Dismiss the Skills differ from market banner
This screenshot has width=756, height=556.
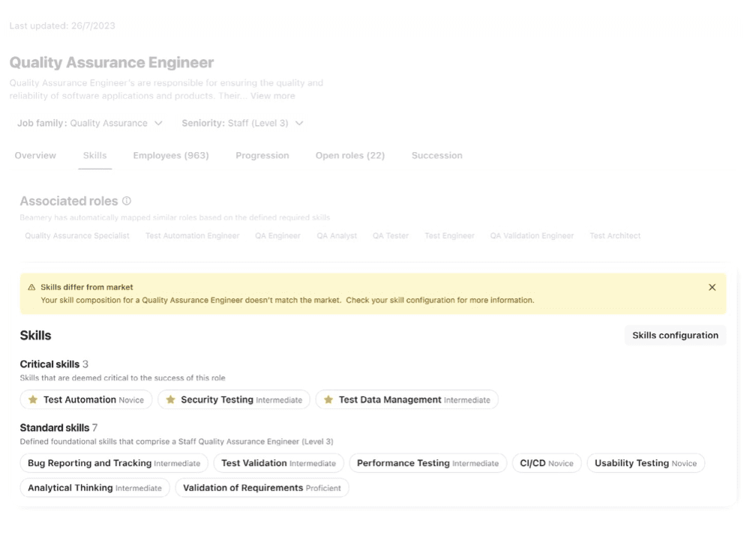(712, 287)
